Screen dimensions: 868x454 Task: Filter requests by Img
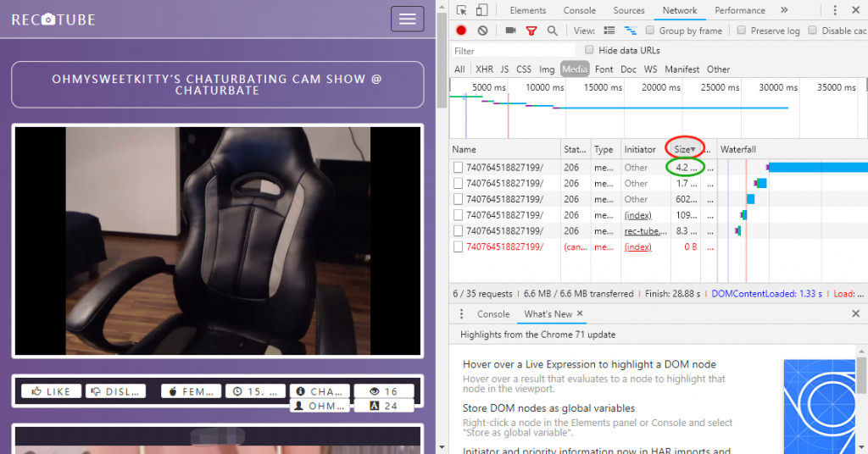547,69
